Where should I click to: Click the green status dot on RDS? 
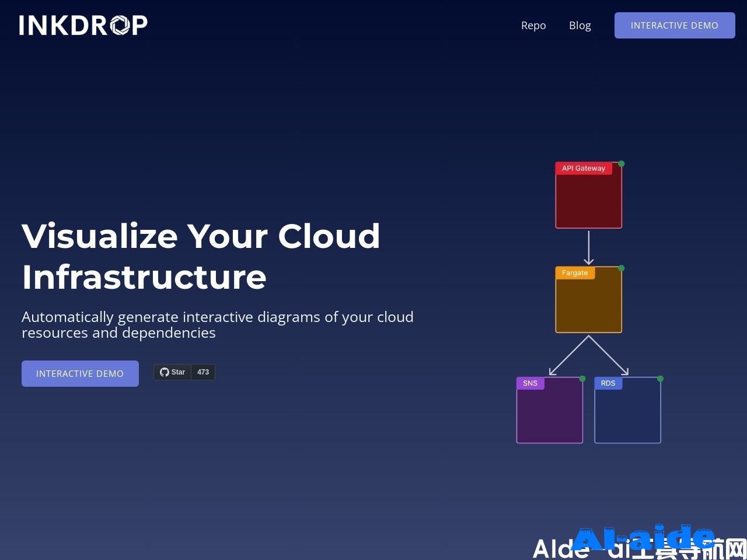coord(661,379)
